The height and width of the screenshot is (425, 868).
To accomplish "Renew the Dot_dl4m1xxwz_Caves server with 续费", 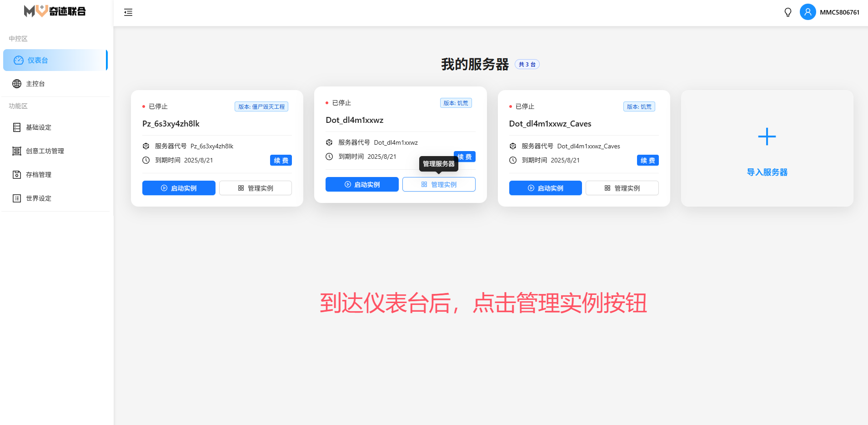I will (x=647, y=160).
